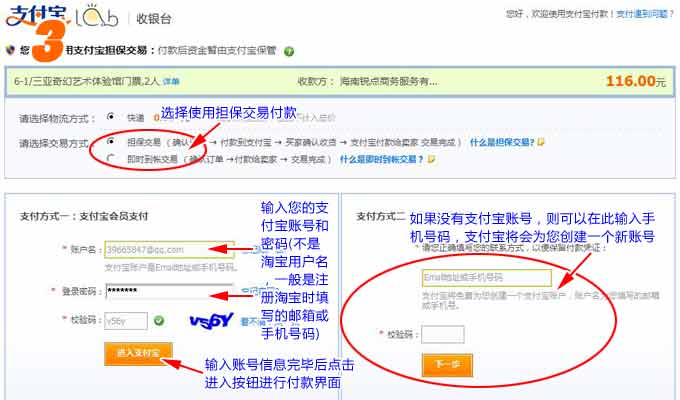Click the 登录密码 password field

pos(155,291)
